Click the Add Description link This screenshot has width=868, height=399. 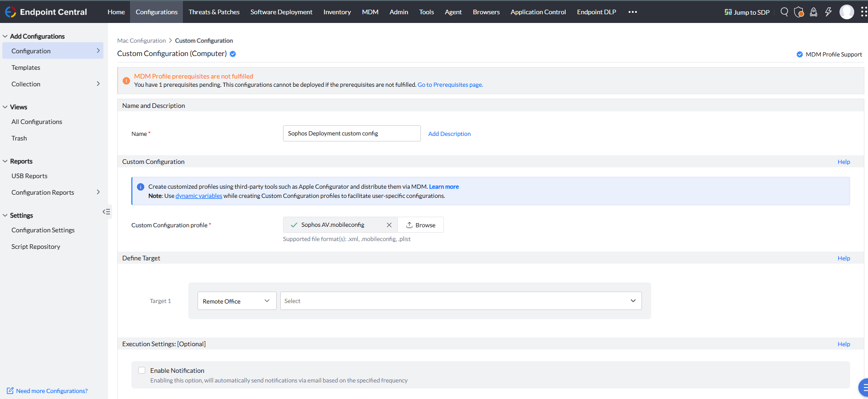coord(449,134)
